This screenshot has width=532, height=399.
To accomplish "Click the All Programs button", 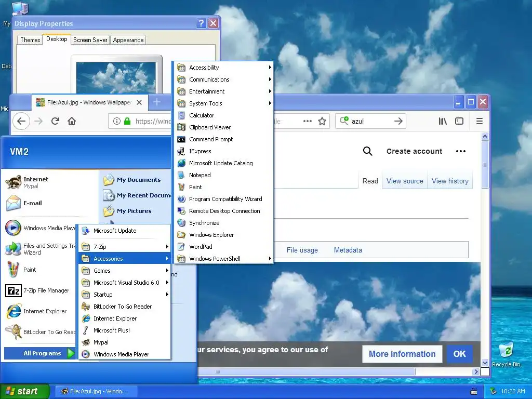I will [x=39, y=353].
